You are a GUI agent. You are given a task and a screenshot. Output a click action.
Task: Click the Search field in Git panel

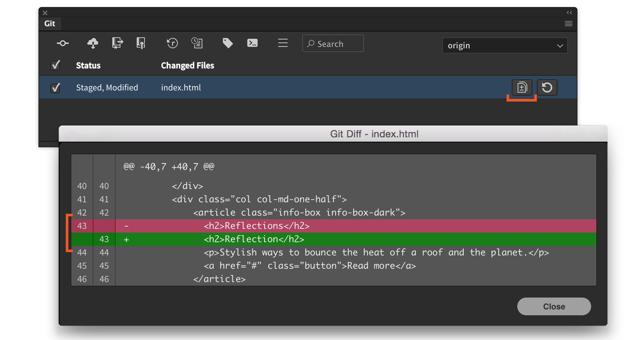pos(333,44)
